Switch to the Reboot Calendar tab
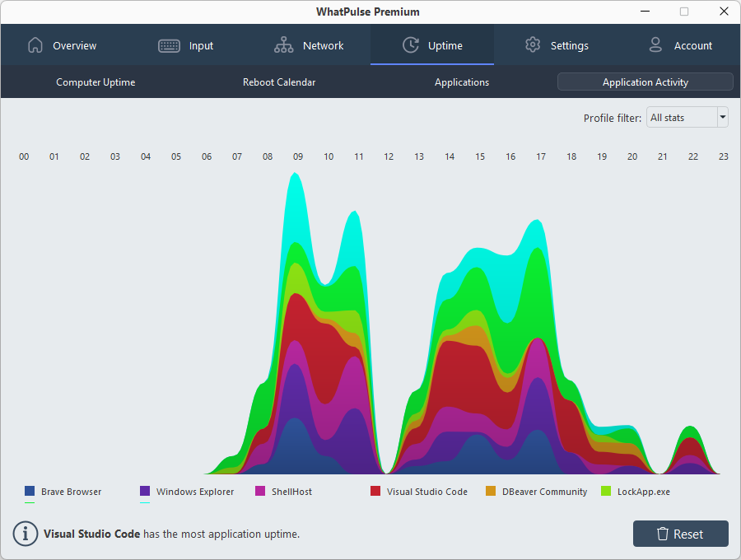This screenshot has width=741, height=560. click(278, 82)
